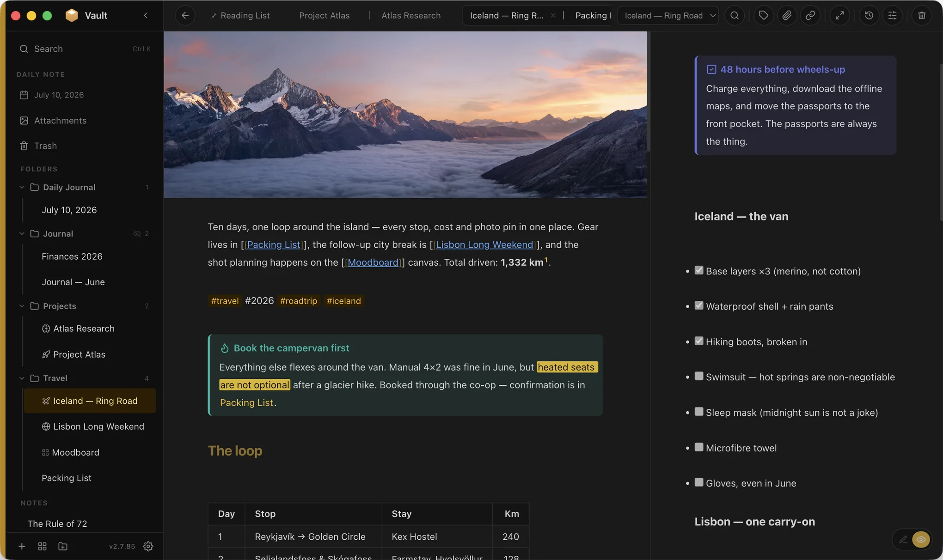Open Packing List link in callout

[x=246, y=402]
